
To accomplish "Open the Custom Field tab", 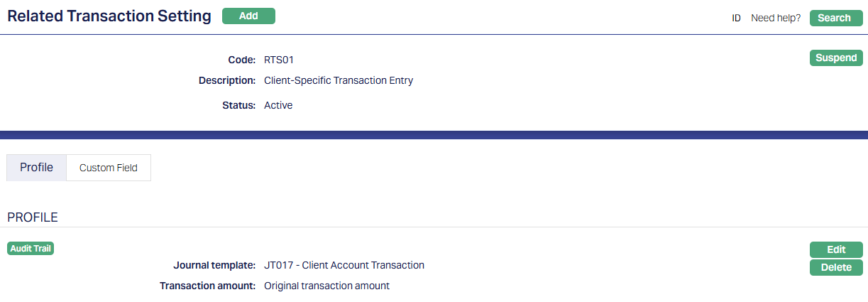I will [x=109, y=168].
